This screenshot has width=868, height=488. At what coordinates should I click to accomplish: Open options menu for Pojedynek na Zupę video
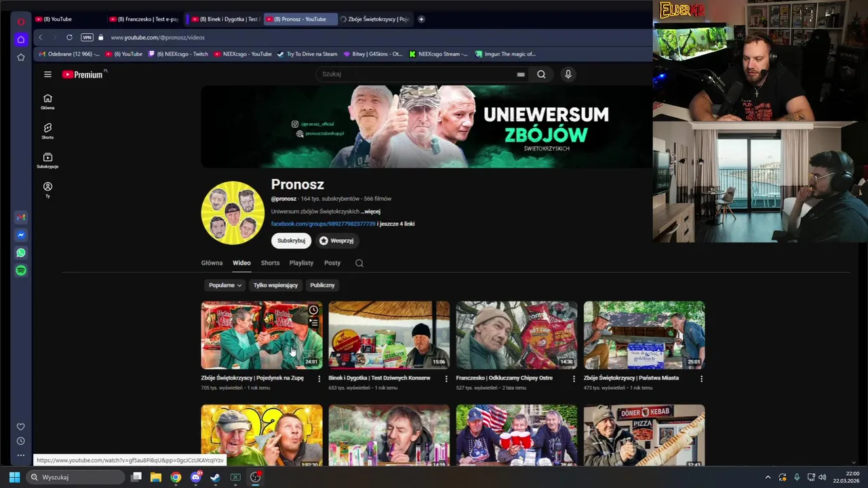coord(319,379)
